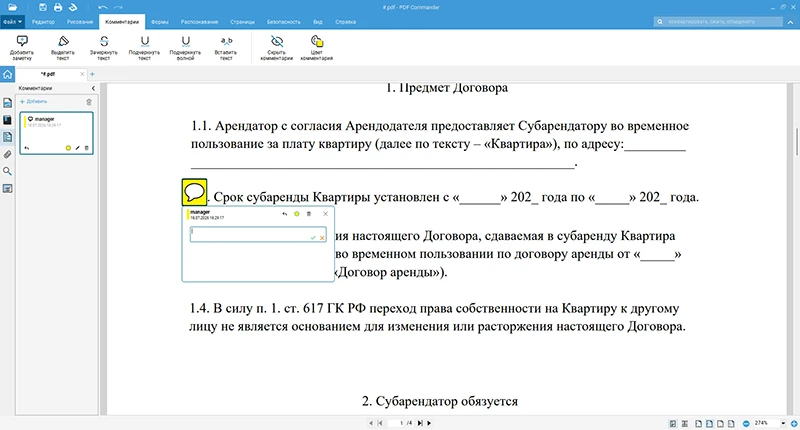This screenshot has width=800, height=430.
Task: Select the Зачеркнуть текст strikethrough tool
Action: [x=104, y=48]
